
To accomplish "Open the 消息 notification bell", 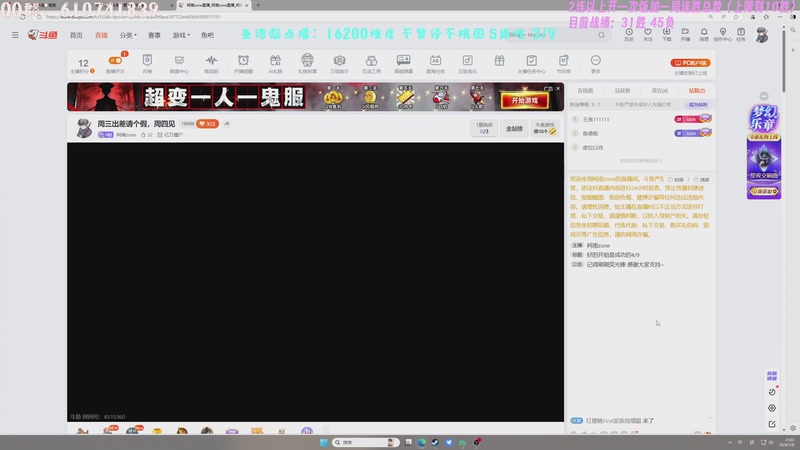I will coord(704,34).
